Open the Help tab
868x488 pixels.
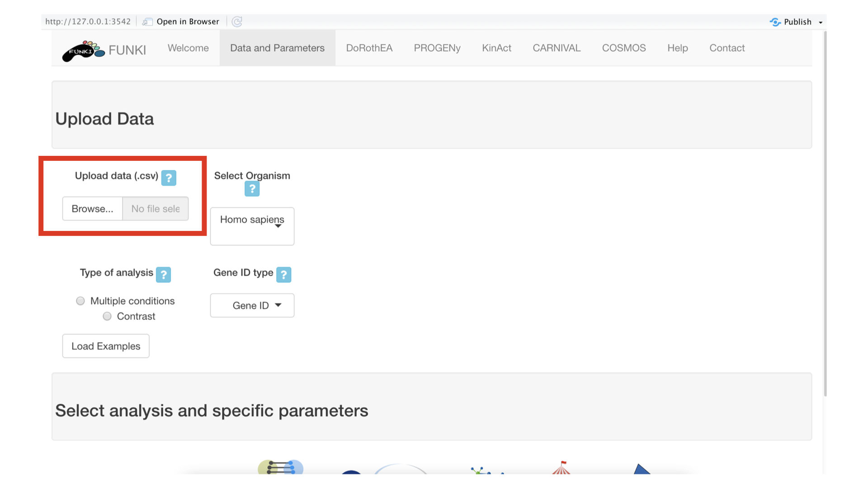(677, 48)
